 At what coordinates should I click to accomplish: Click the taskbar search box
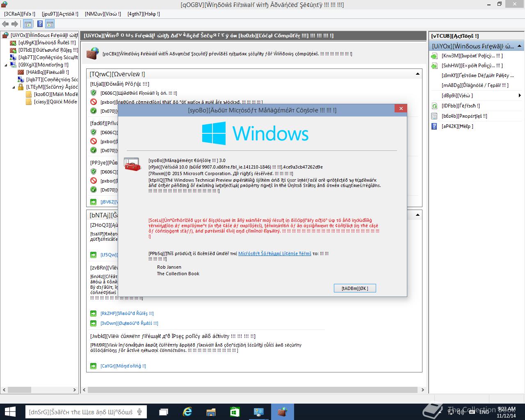[86, 412]
